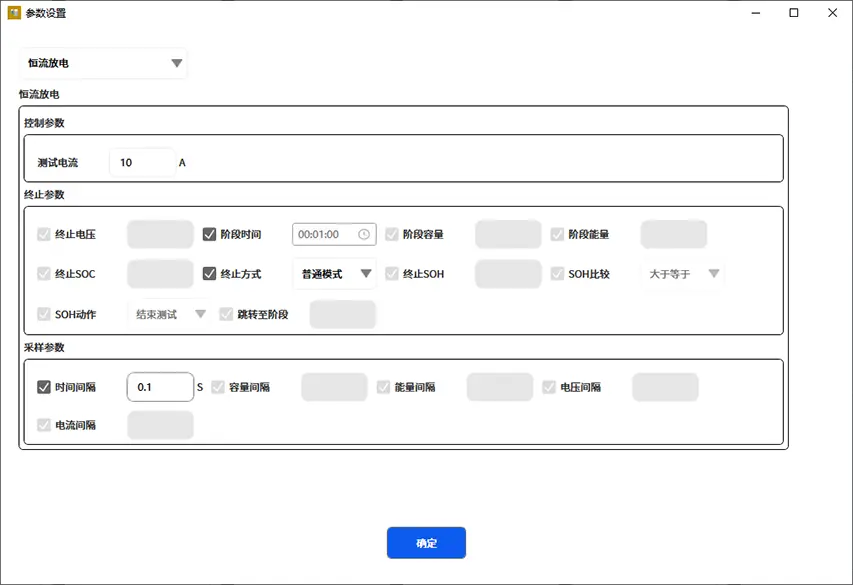
Task: Open the 大于等于 SOH comparison dropdown
Action: (683, 274)
